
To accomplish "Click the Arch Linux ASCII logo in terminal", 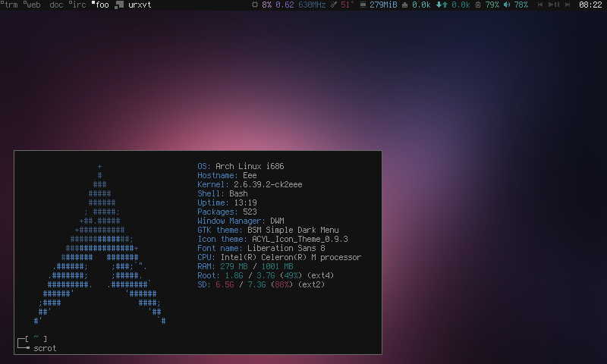I will 100,243.
